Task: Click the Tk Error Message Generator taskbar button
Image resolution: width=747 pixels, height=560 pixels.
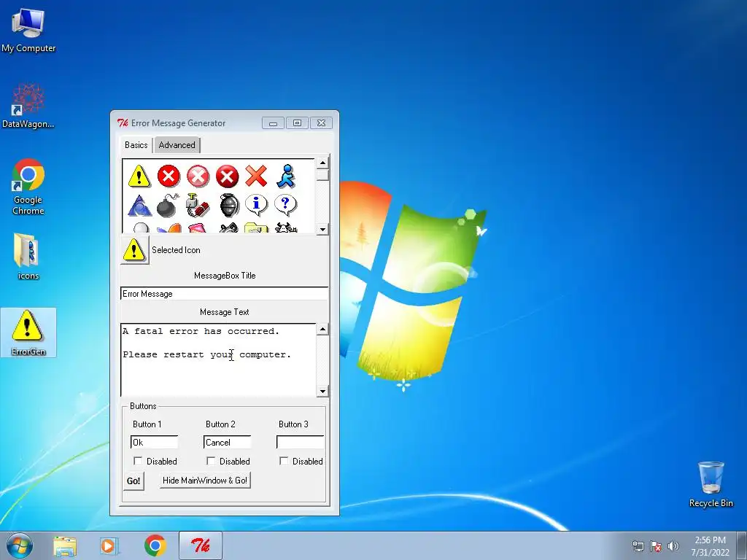Action: pyautogui.click(x=201, y=545)
